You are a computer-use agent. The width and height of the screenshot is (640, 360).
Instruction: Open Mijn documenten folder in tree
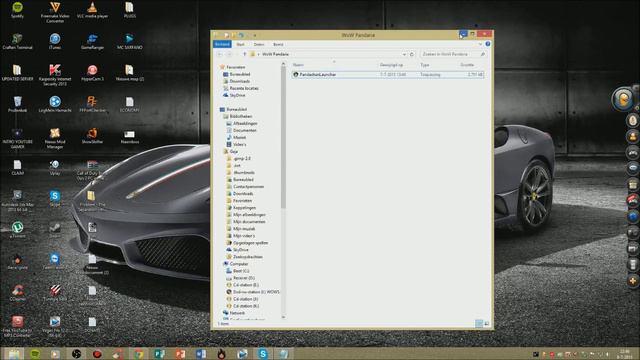click(x=249, y=222)
